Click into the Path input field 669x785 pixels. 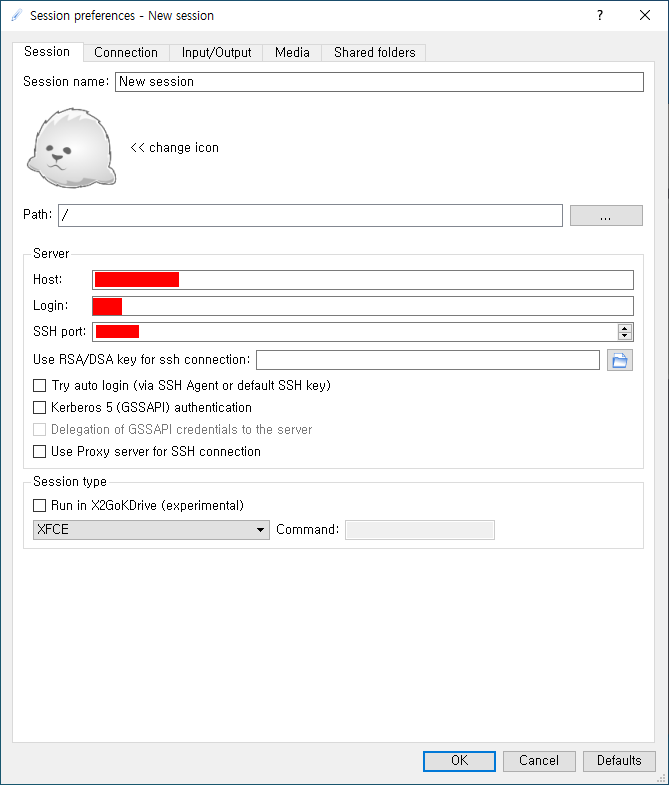point(310,215)
